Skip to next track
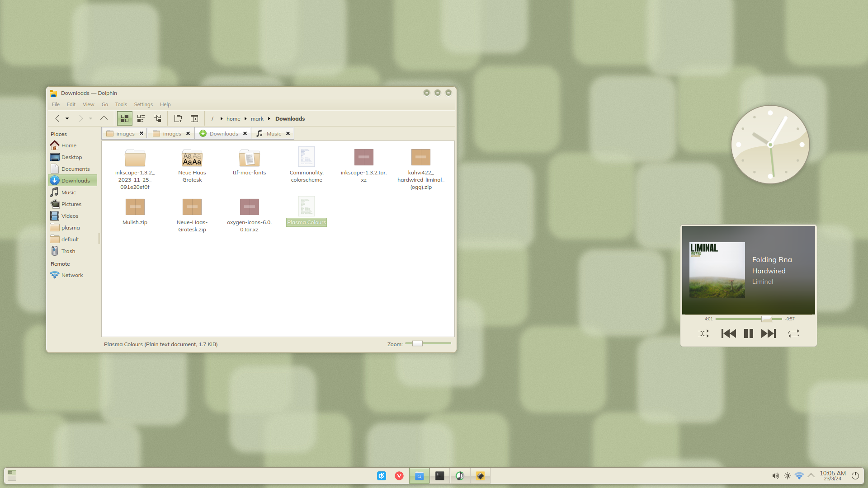This screenshot has height=488, width=868. pos(769,334)
